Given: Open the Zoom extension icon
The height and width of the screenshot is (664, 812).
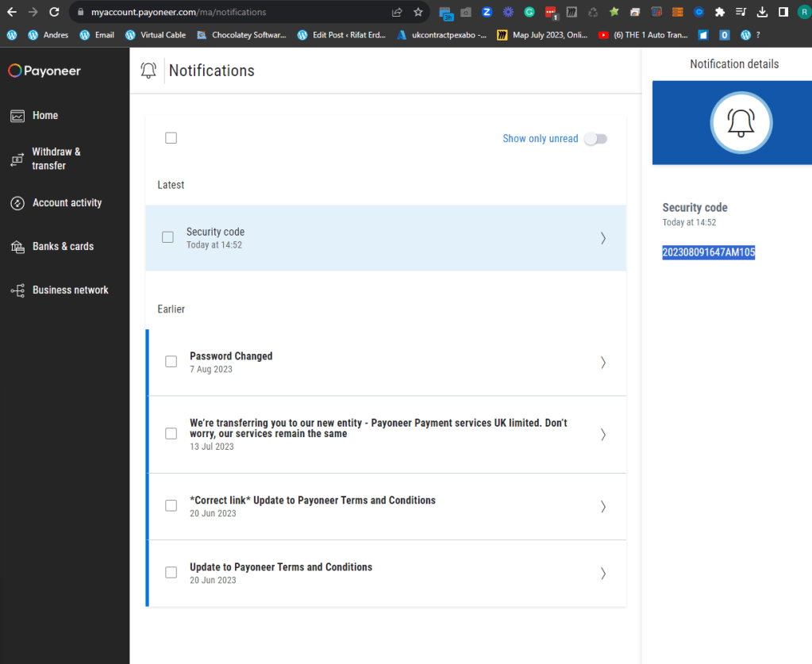Looking at the screenshot, I should pos(487,12).
